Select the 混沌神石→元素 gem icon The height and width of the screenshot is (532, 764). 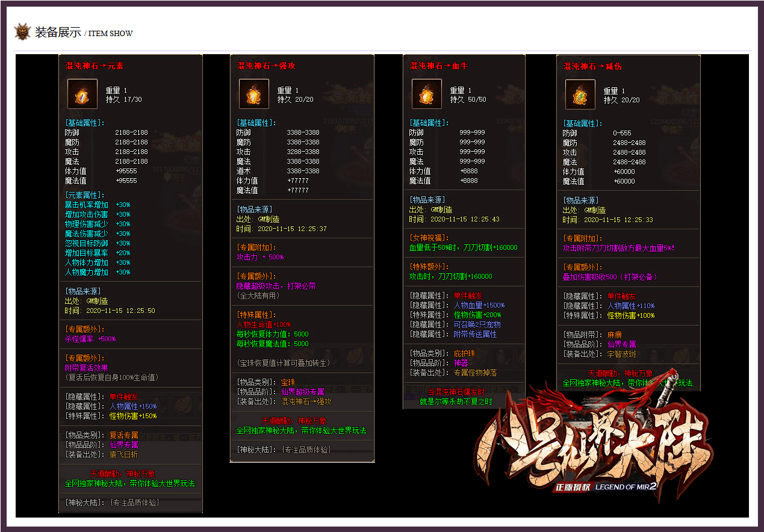tap(82, 94)
